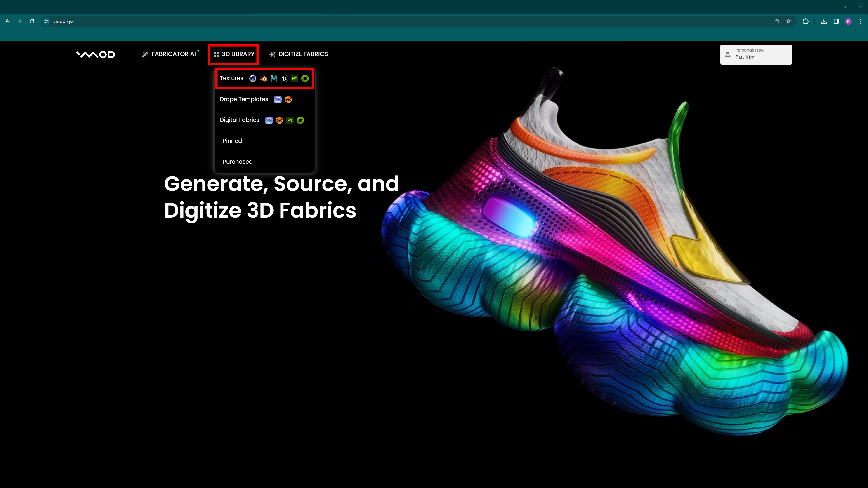Select Purchased in the library dropdown

[x=238, y=162]
